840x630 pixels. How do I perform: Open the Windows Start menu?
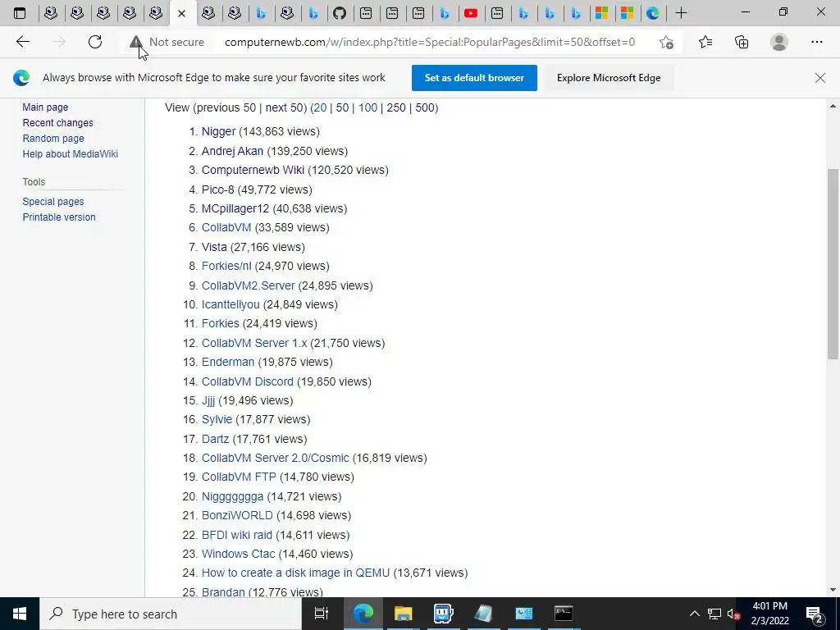(x=20, y=614)
